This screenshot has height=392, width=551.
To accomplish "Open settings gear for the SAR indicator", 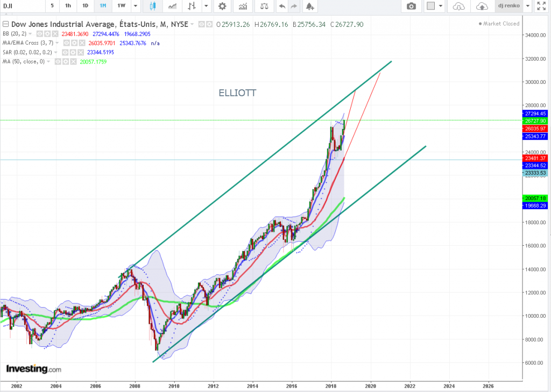I will point(73,52).
